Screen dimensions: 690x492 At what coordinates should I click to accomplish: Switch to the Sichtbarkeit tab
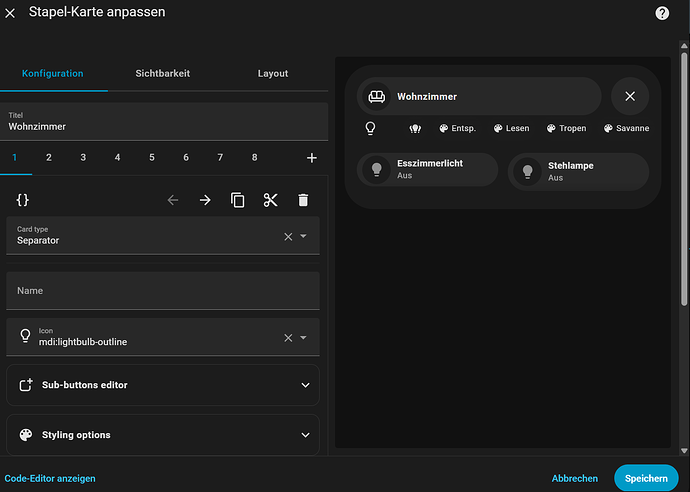[x=163, y=73]
